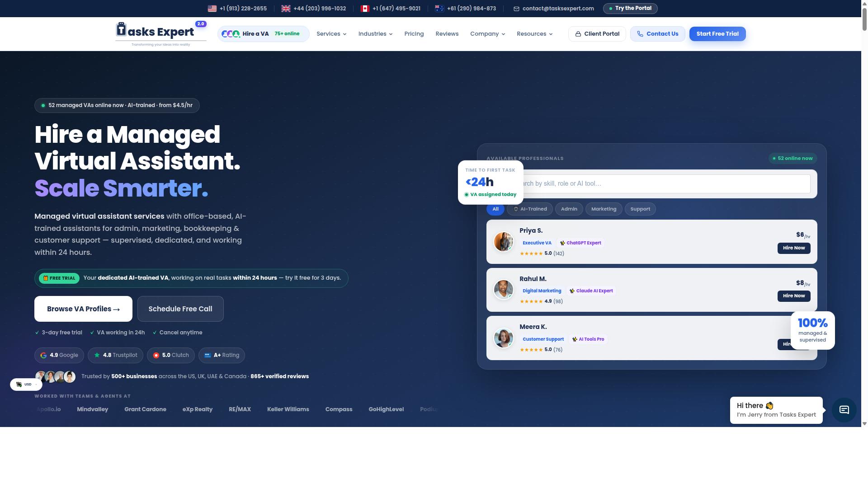Click Try the Portal button
Viewport: 868px width, 488px height.
coord(630,9)
